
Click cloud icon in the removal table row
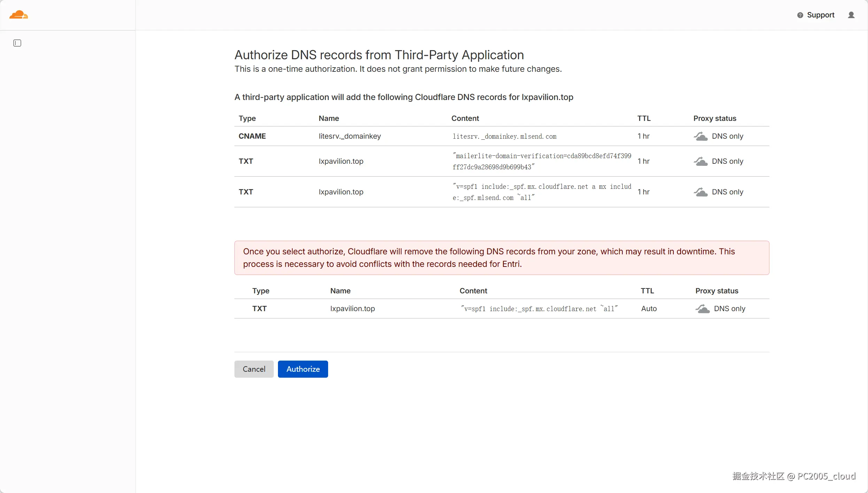pyautogui.click(x=703, y=309)
